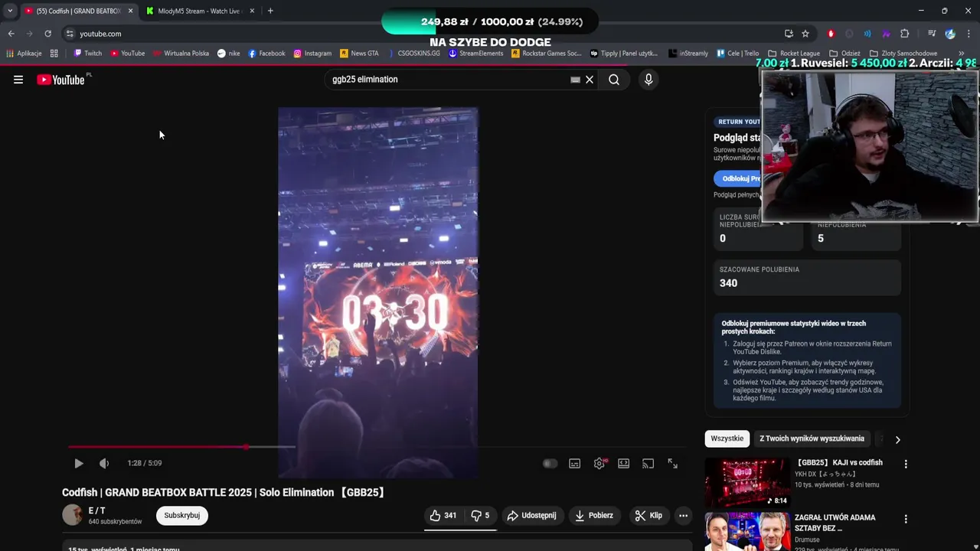The width and height of the screenshot is (980, 551).
Task: Open the YouTube hamburger guide menu
Action: (x=18, y=80)
